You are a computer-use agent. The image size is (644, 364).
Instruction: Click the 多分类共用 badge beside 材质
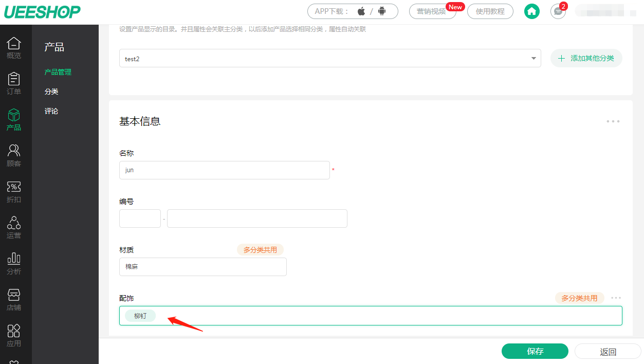point(260,250)
